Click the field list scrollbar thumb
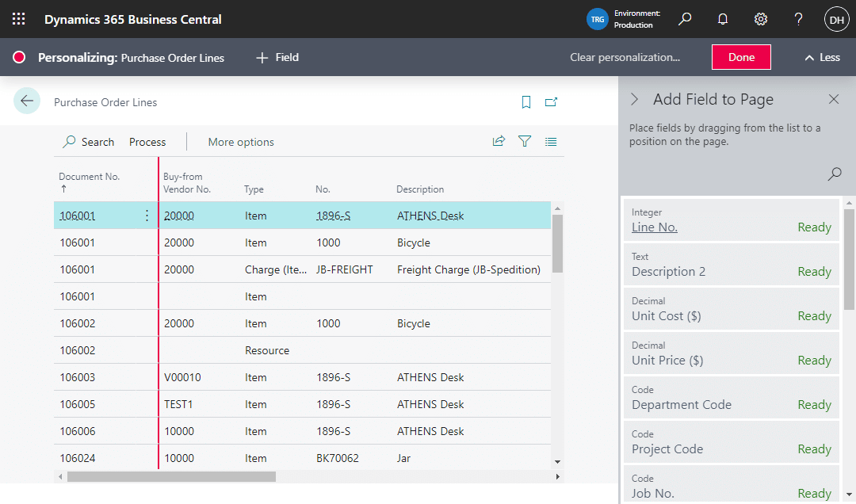The width and height of the screenshot is (856, 504). point(849,259)
